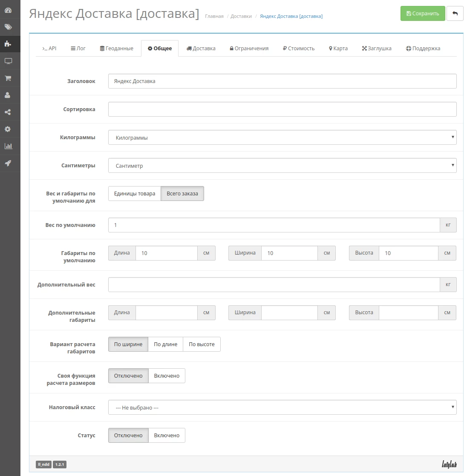The height and width of the screenshot is (476, 467).
Task: Set Статус to Включено
Action: point(167,435)
